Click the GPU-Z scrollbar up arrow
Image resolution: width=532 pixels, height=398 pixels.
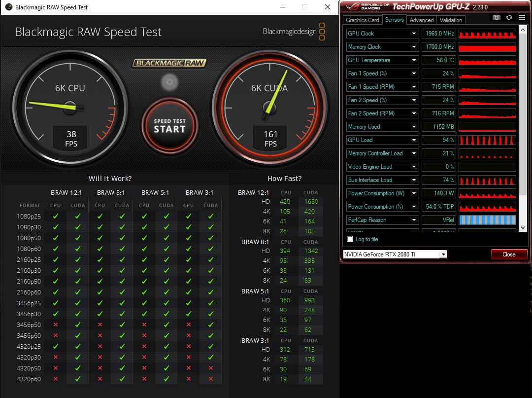523,30
